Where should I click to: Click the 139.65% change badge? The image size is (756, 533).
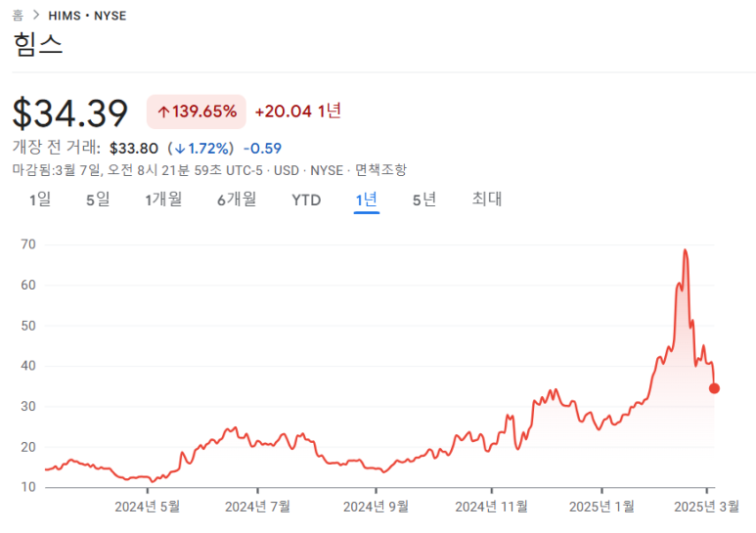point(197,111)
